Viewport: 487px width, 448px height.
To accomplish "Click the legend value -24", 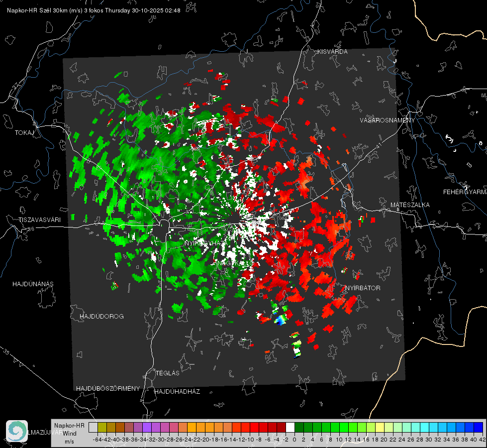I will click(x=187, y=440).
